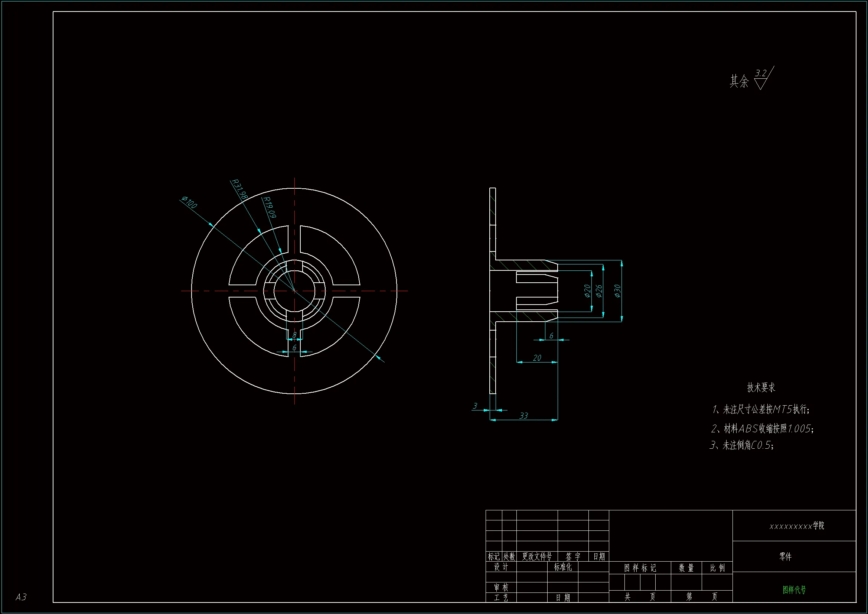Select the R31.98 radius dimension label

click(239, 189)
